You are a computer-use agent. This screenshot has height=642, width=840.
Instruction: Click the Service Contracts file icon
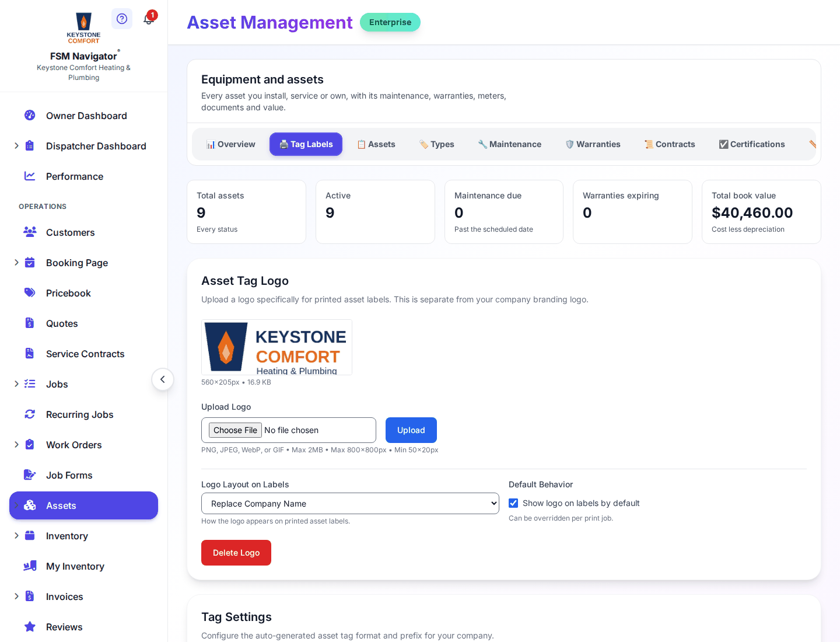[30, 354]
